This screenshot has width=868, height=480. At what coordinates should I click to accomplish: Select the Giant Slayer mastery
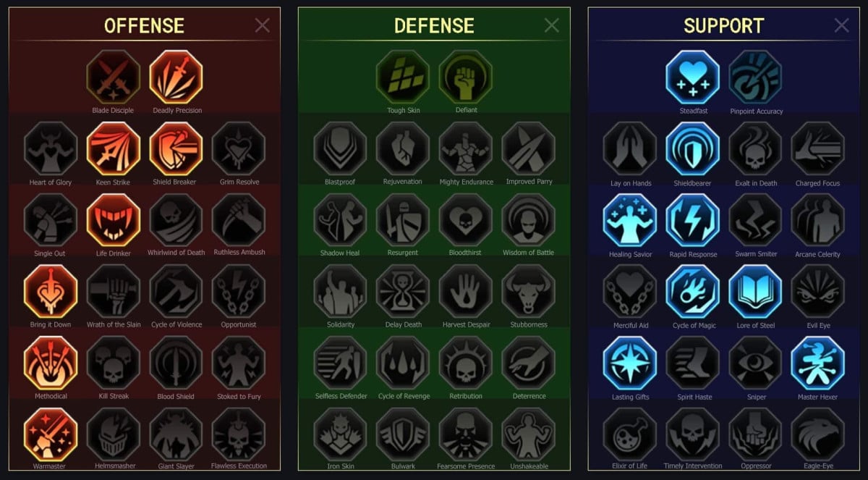point(176,434)
